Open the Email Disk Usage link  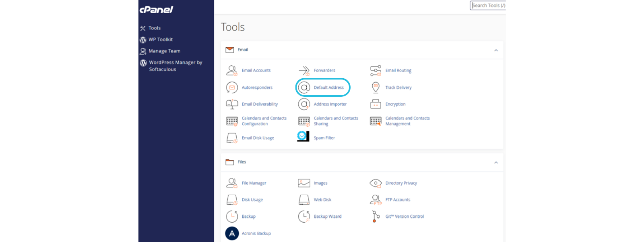coord(258,138)
